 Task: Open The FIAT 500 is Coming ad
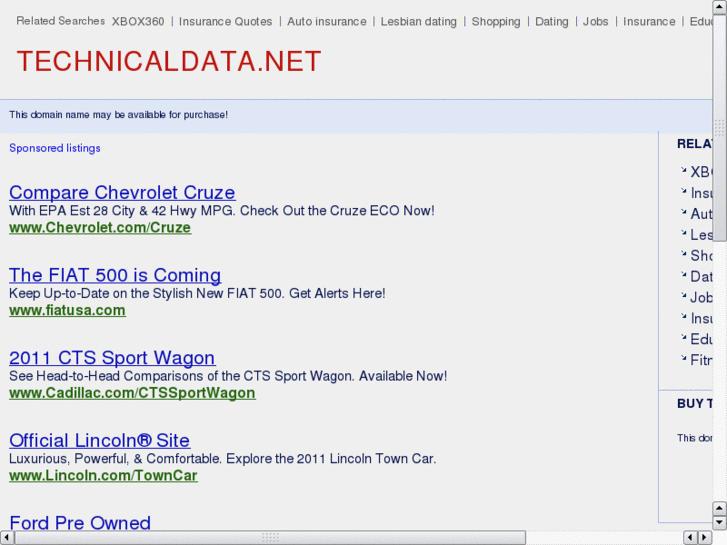115,275
